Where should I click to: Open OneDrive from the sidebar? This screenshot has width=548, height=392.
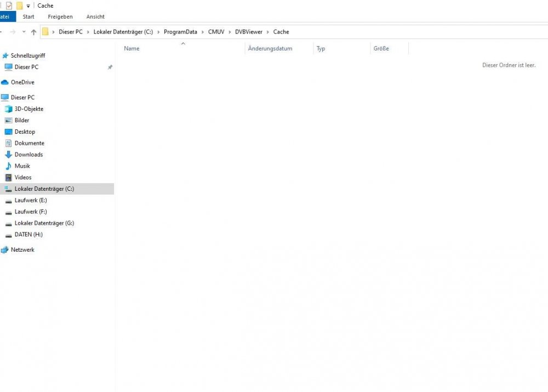pyautogui.click(x=22, y=82)
